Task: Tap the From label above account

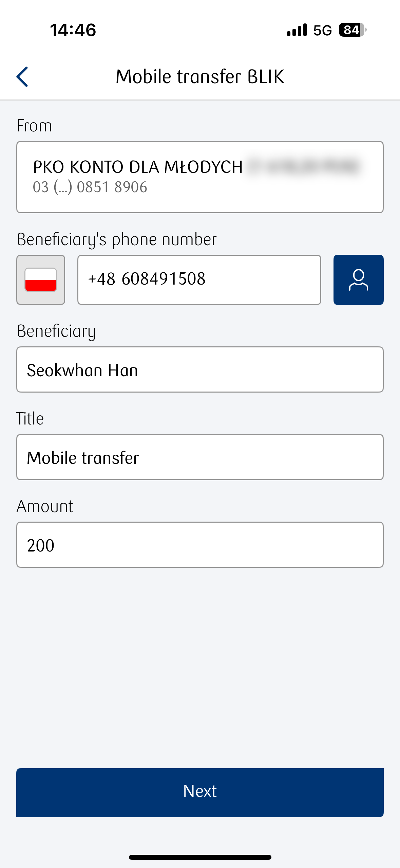Action: click(34, 126)
